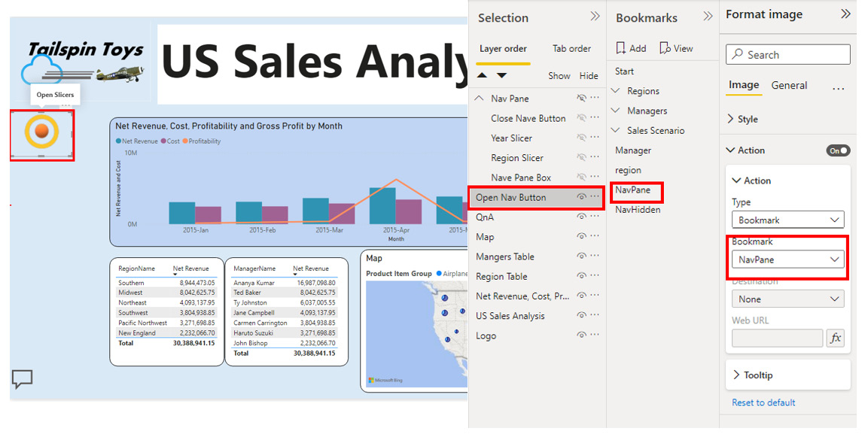
Task: Click the fx button beside Web URL
Action: [835, 338]
